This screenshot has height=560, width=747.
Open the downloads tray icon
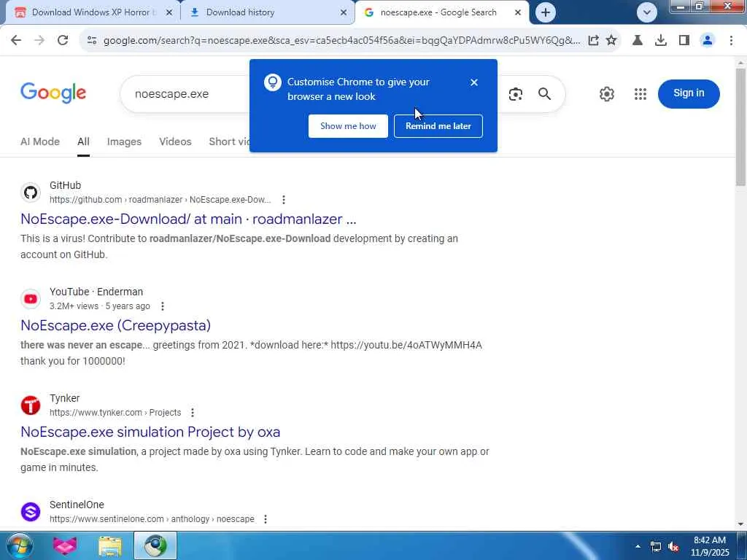coord(661,41)
